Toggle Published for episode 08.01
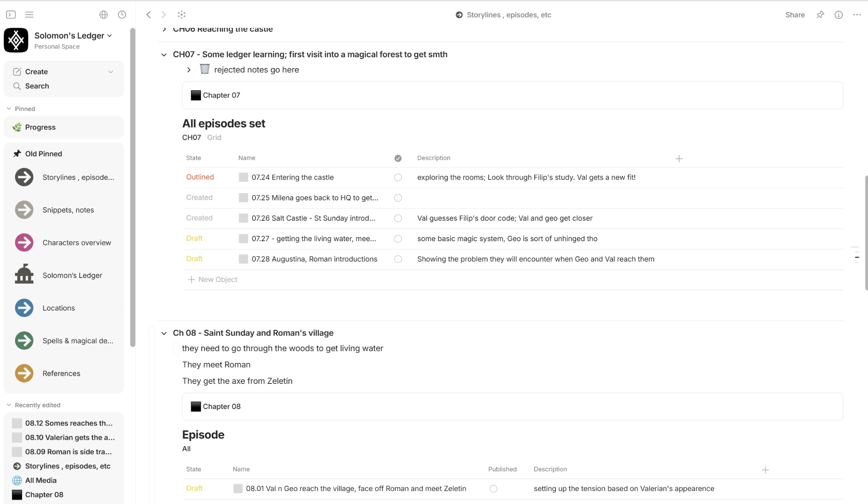This screenshot has width=868, height=504. point(493,489)
